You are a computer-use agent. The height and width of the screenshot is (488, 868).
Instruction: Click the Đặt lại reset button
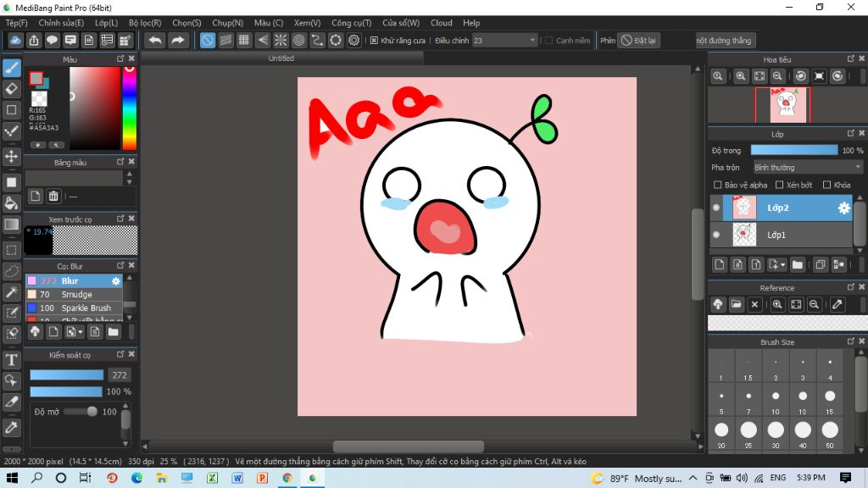(x=639, y=41)
